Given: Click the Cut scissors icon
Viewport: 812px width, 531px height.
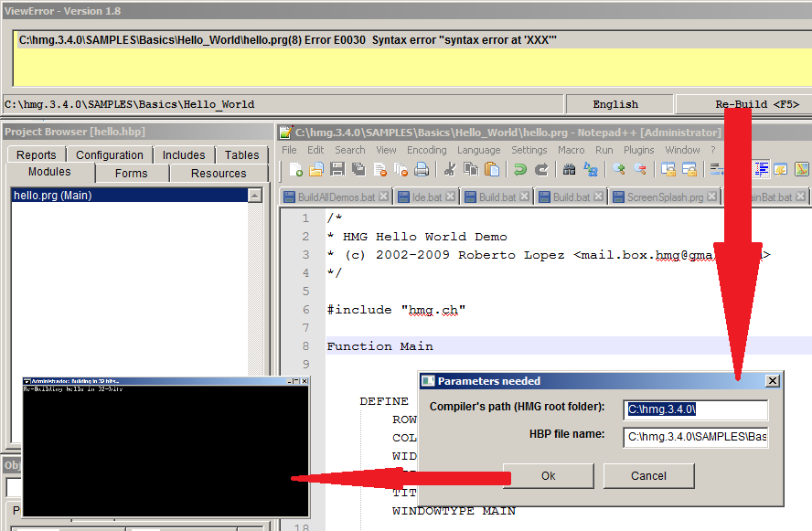Looking at the screenshot, I should pyautogui.click(x=450, y=169).
